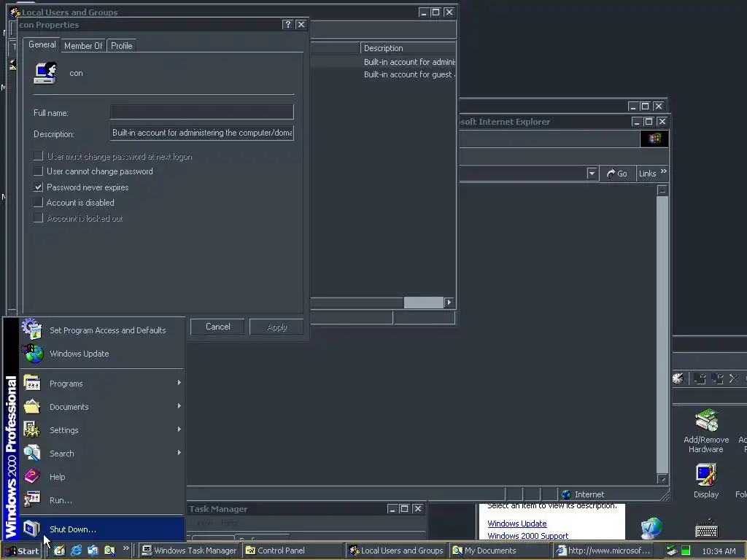
Task: Click Description input field
Action: point(201,133)
